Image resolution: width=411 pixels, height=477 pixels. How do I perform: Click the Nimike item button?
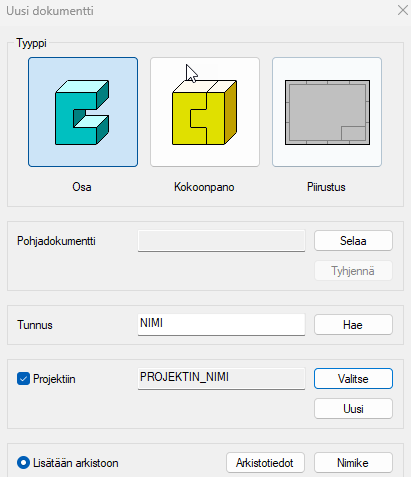[x=353, y=463]
